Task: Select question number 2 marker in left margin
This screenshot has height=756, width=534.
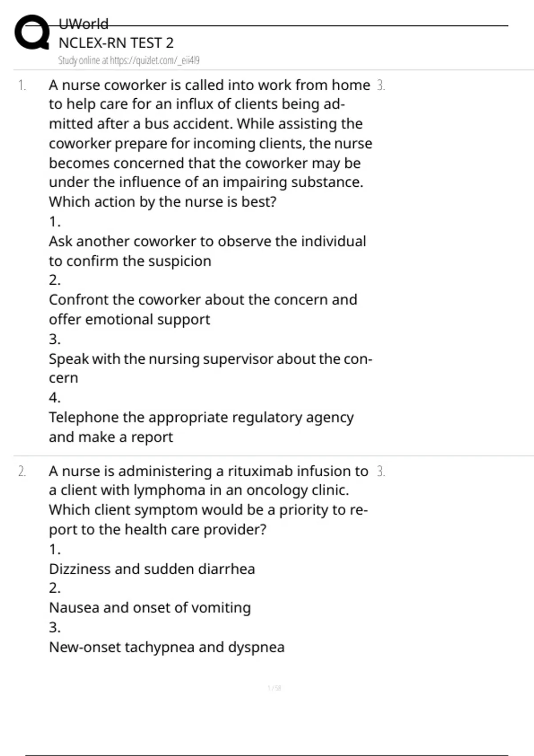Action: click(x=22, y=471)
